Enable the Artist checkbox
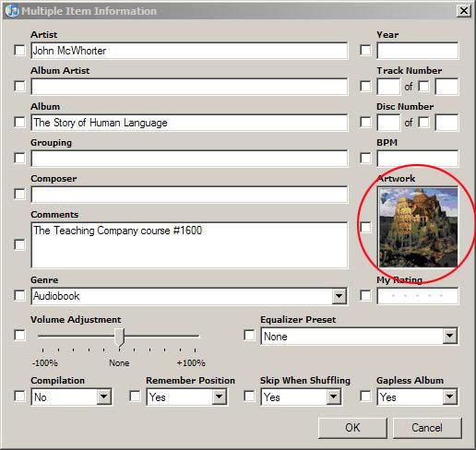The width and height of the screenshot is (476, 450). pyautogui.click(x=20, y=51)
